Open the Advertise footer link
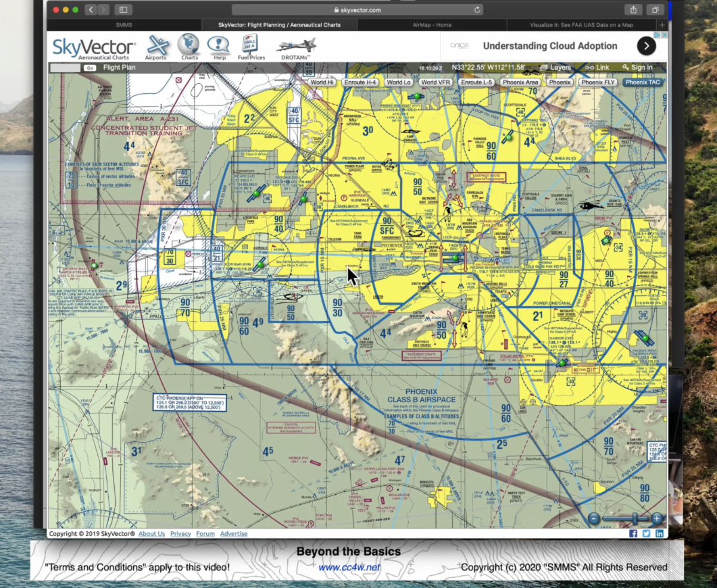Image resolution: width=717 pixels, height=588 pixels. coord(234,534)
